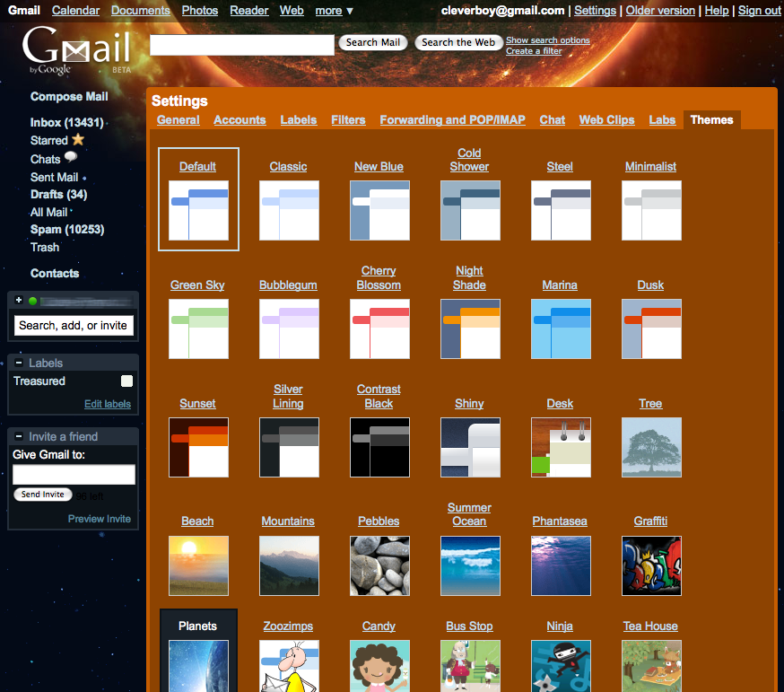
Task: Click the plus icon in chat panel
Action: (x=19, y=300)
